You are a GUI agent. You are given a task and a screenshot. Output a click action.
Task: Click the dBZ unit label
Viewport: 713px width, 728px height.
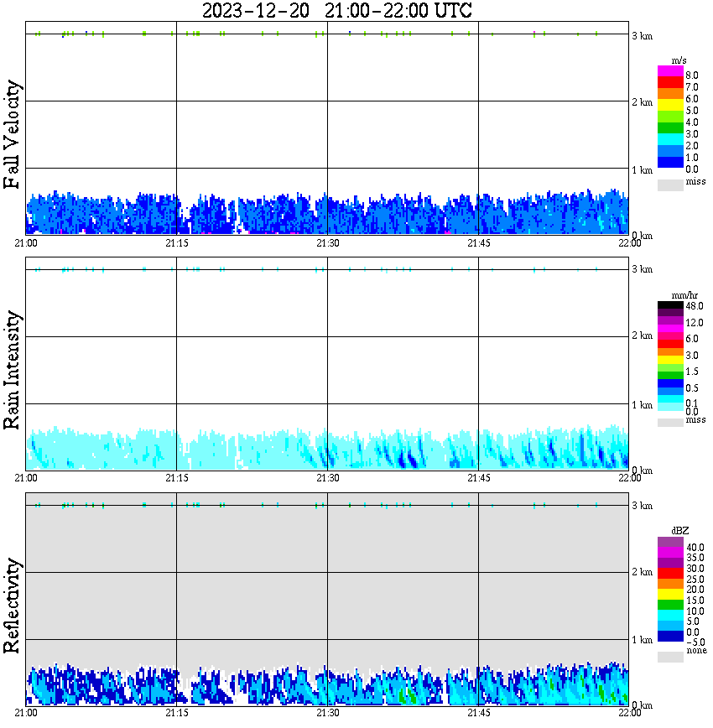point(680,531)
